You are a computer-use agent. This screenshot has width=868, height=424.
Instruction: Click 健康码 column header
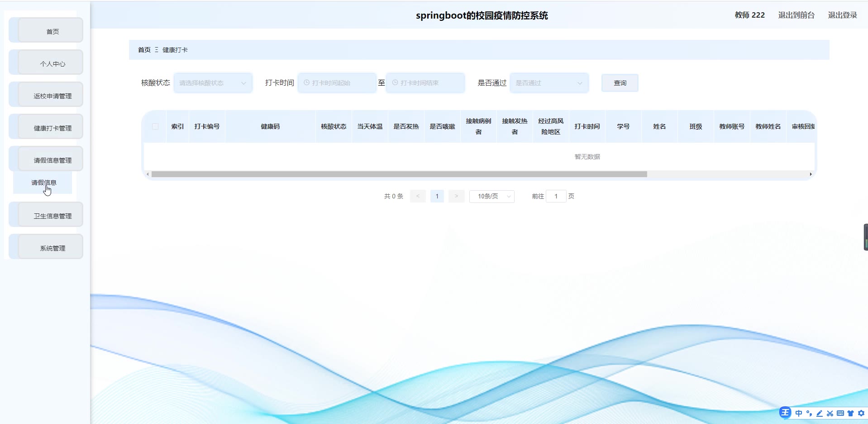[270, 126]
